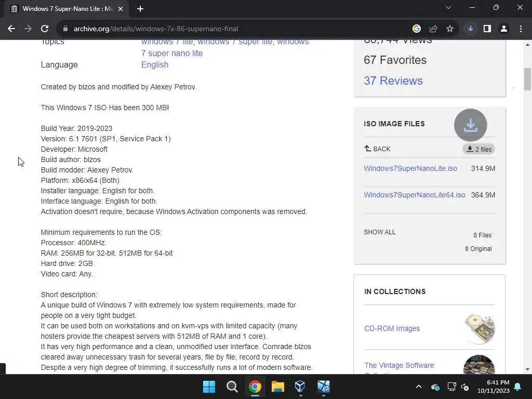The height and width of the screenshot is (399, 532).
Task: Open the 37 Reviews link
Action: (x=393, y=81)
